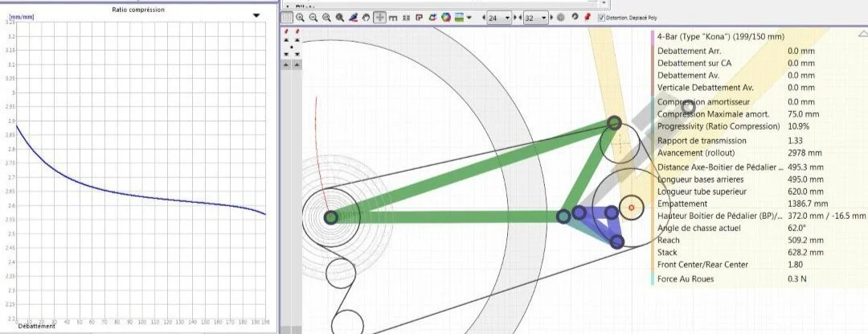
Task: Open the color wheel picker icon
Action: pyautogui.click(x=446, y=17)
